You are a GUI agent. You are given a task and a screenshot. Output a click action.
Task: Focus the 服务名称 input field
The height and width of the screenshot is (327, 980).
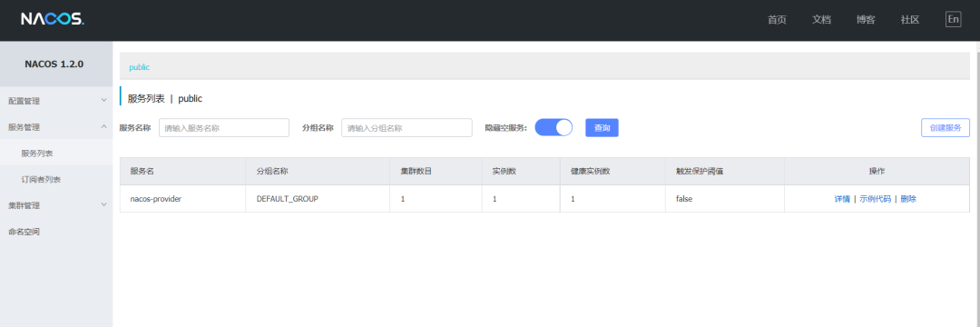tap(224, 127)
